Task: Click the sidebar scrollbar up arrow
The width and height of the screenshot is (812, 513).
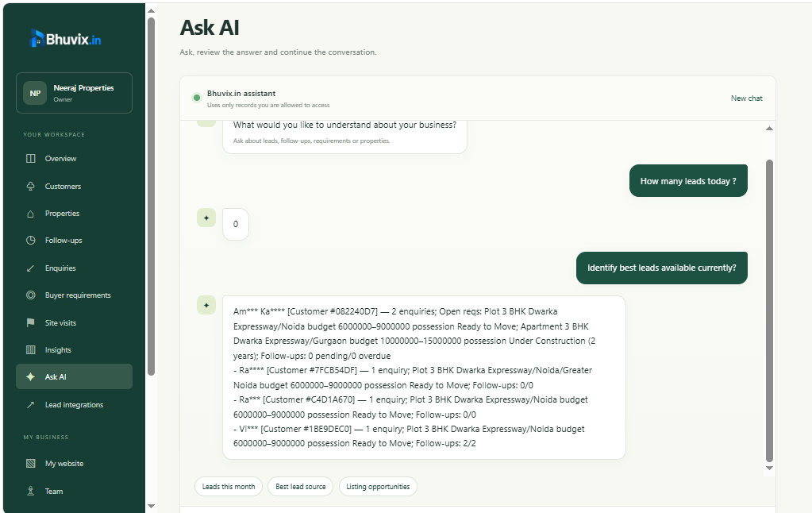Action: coord(152,10)
